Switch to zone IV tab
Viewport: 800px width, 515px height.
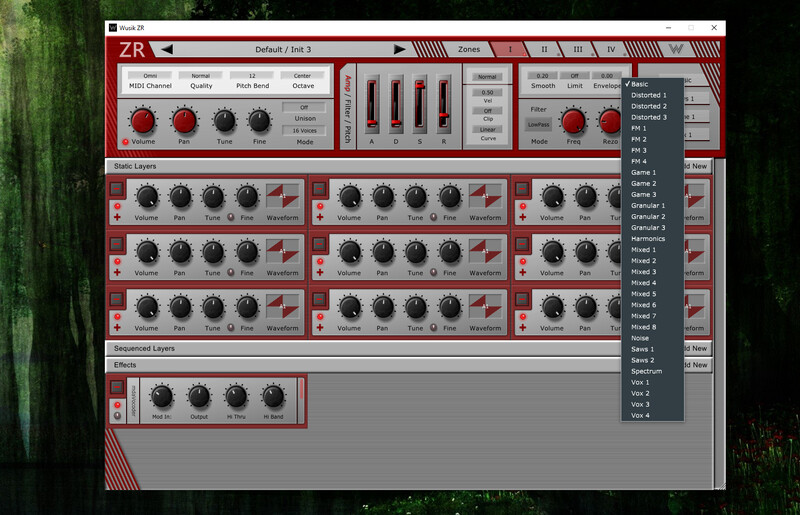pos(611,50)
